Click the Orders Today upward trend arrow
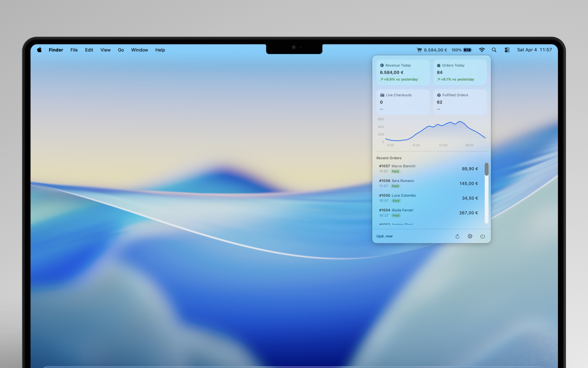The width and height of the screenshot is (588, 368). pyautogui.click(x=439, y=80)
